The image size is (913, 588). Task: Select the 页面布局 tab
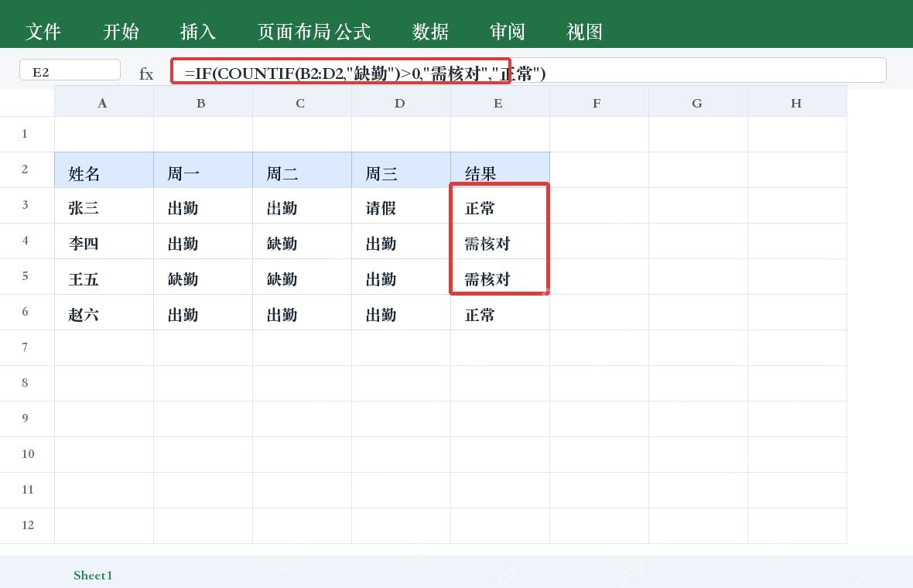coord(295,32)
